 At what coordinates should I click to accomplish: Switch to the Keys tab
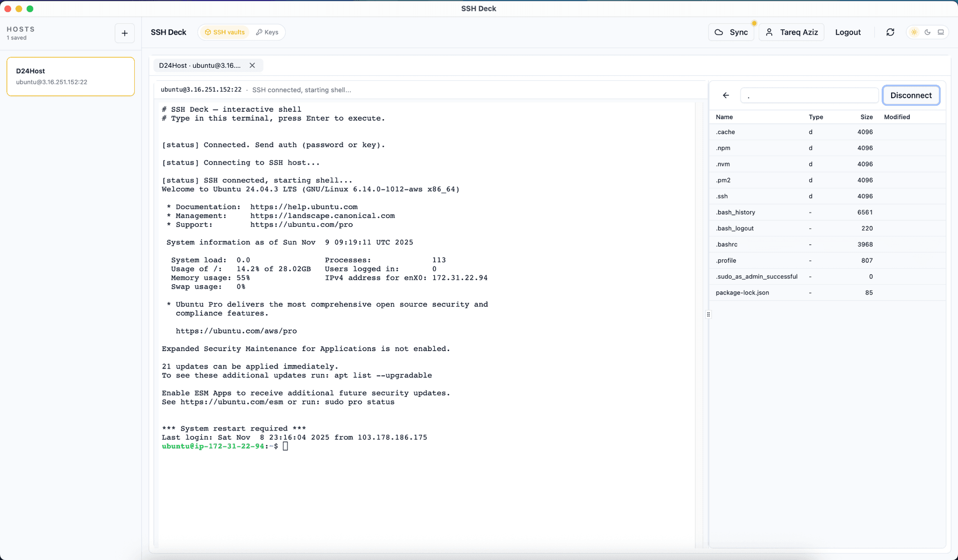click(267, 32)
